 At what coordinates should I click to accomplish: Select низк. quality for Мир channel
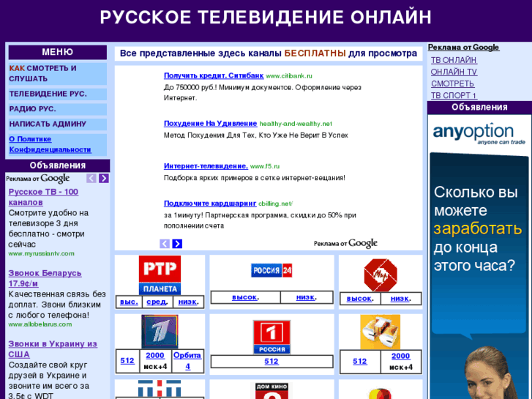401,299
